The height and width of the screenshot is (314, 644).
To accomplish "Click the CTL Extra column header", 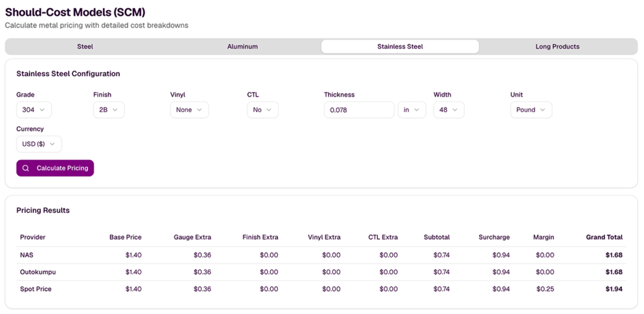I will [x=383, y=237].
